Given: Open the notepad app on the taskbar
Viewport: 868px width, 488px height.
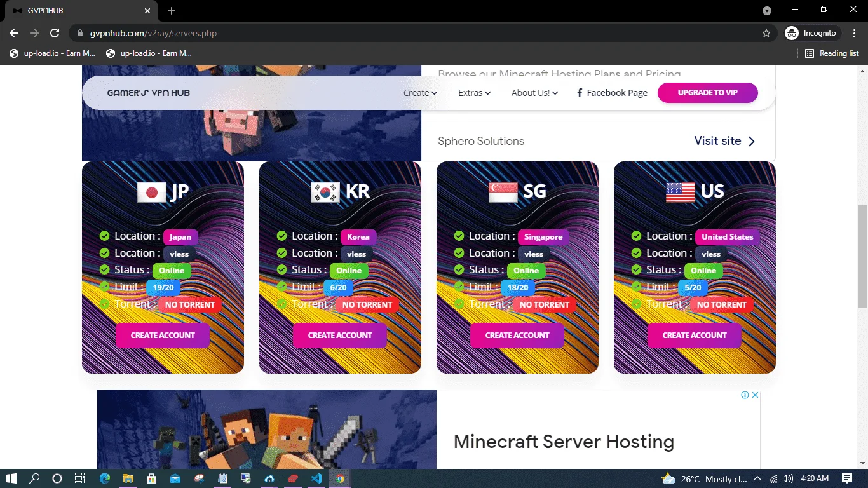Looking at the screenshot, I should [222, 478].
